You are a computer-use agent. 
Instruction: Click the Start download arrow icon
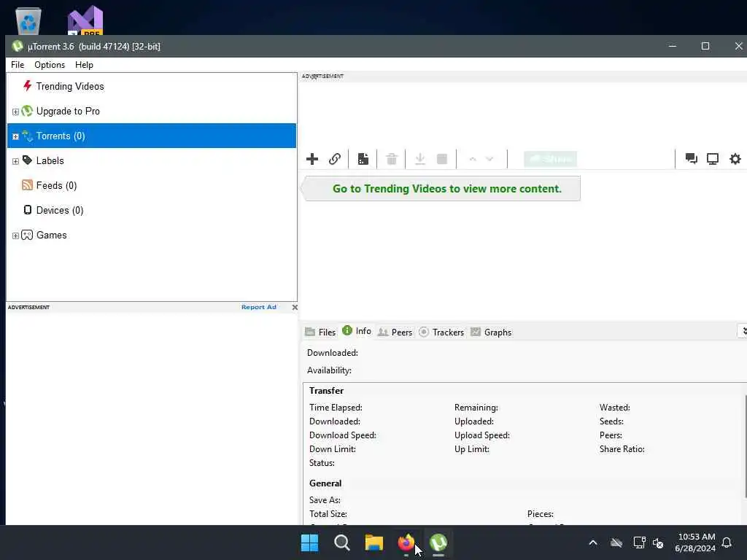(419, 159)
